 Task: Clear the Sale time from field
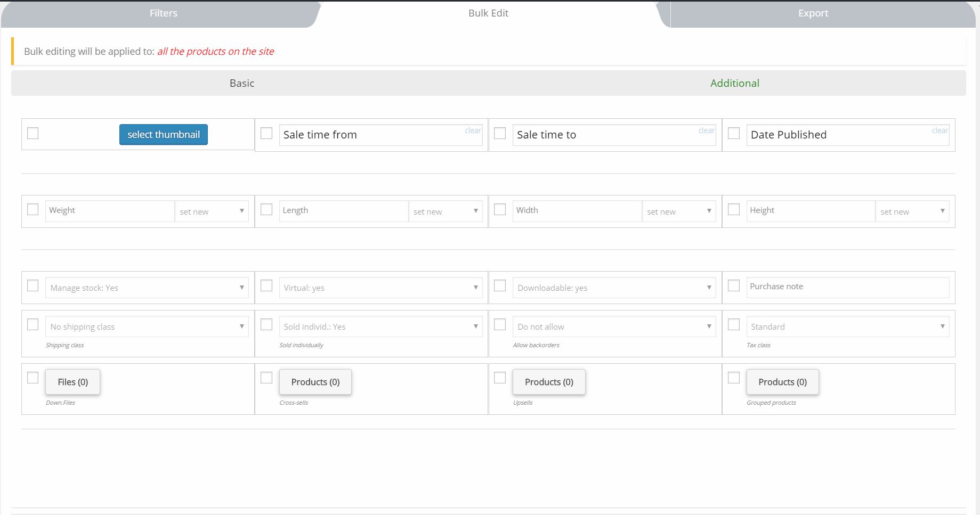(473, 130)
